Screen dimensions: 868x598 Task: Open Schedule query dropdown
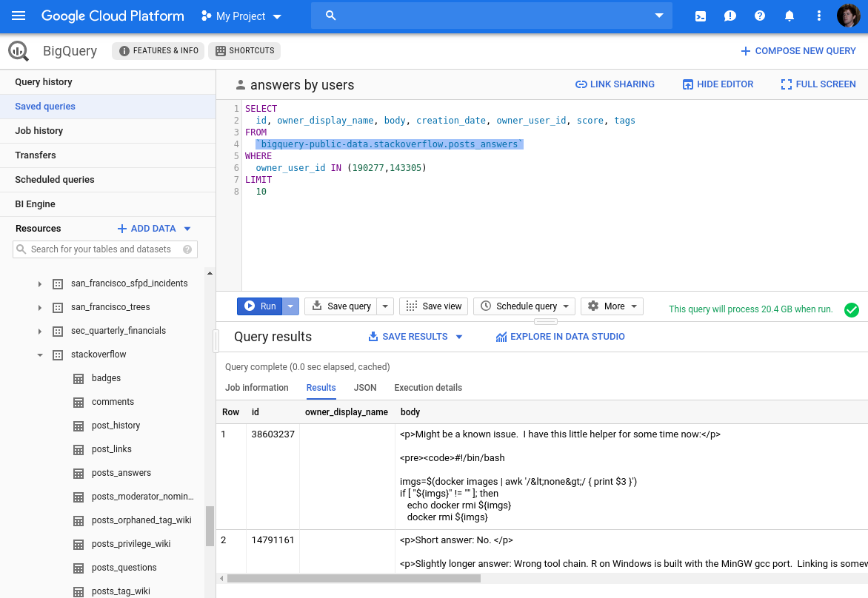point(524,306)
